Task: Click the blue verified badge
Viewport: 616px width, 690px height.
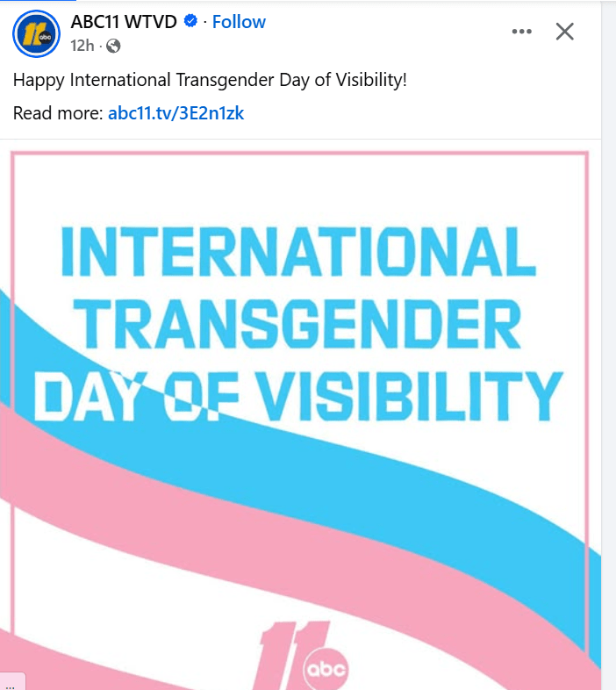Action: point(190,21)
